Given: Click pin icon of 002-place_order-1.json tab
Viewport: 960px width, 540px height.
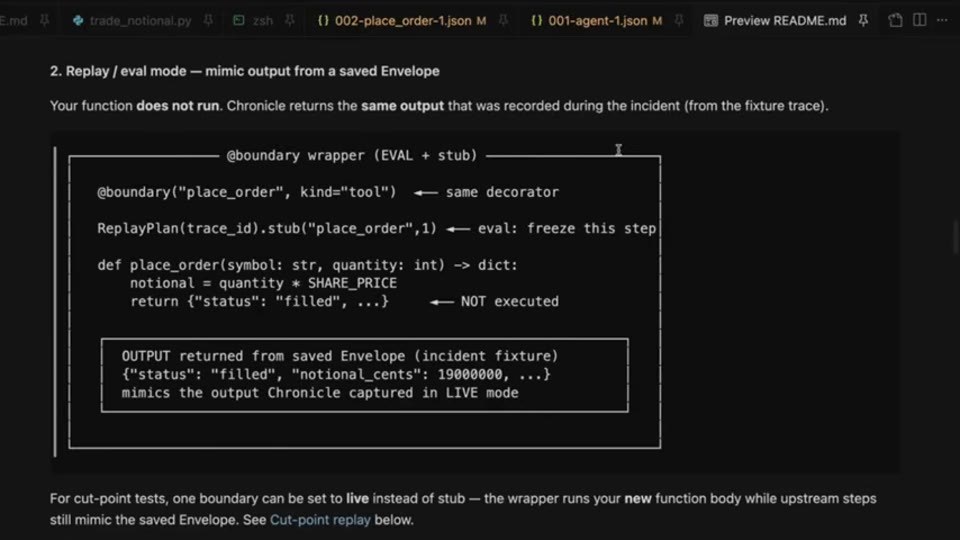Looking at the screenshot, I should 503,21.
